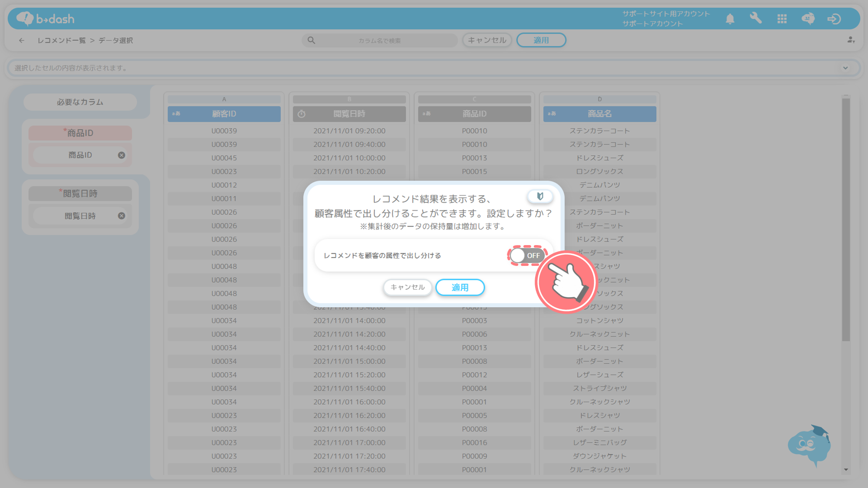Click 適用 button in the dialog
The image size is (868, 488).
tap(460, 287)
